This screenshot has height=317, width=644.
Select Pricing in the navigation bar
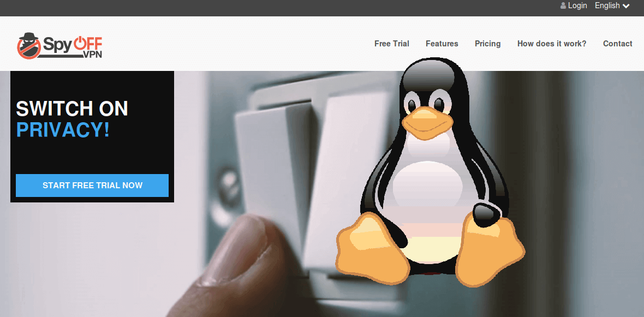click(487, 44)
